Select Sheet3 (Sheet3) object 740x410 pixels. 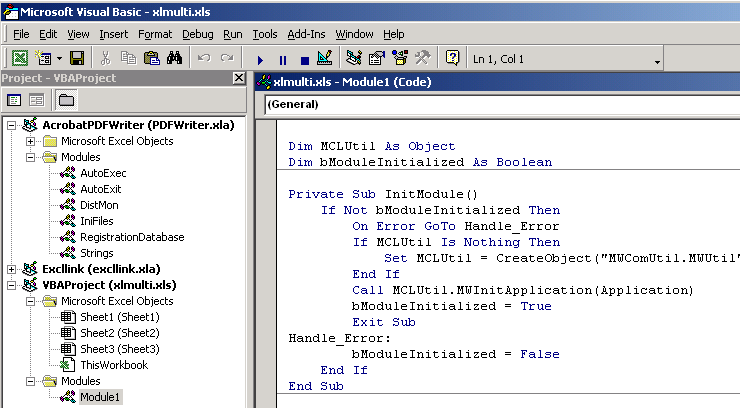pos(120,349)
